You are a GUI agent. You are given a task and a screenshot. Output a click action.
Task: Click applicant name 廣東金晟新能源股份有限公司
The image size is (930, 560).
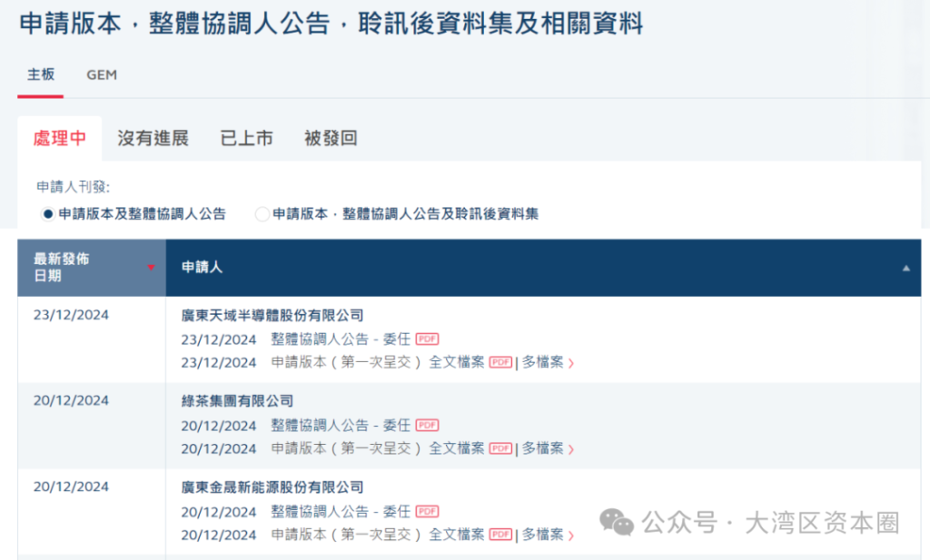(x=272, y=487)
